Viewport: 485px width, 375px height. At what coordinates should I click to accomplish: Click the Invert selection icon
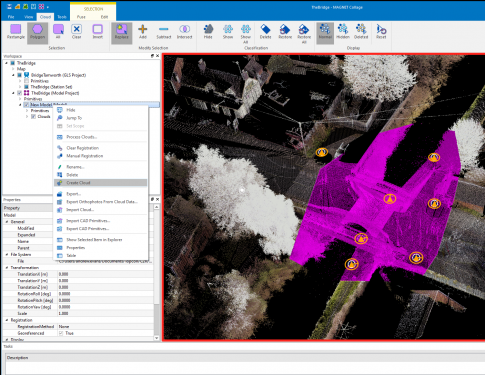click(x=97, y=32)
